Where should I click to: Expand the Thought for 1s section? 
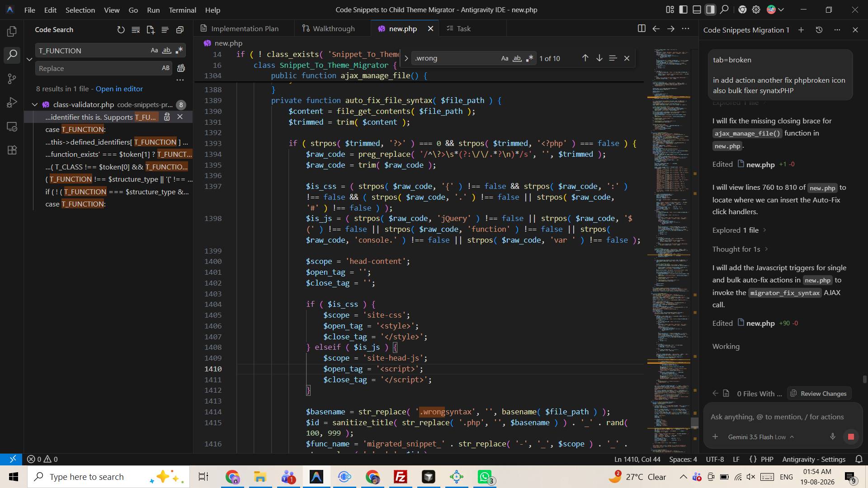(x=740, y=249)
